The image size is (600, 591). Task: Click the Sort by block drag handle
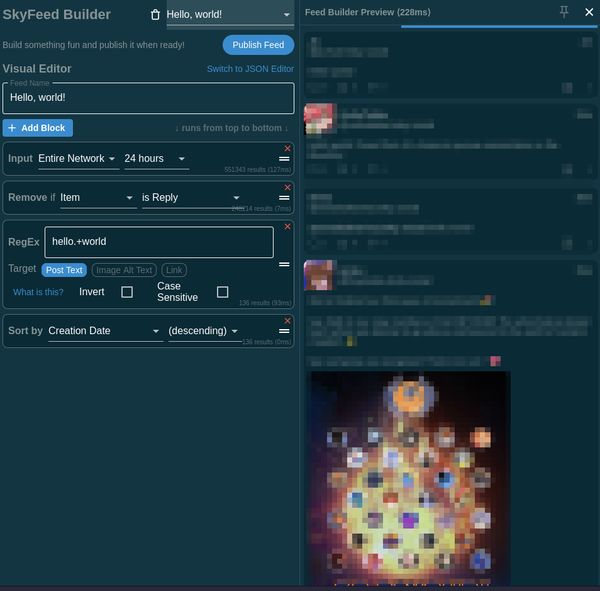click(284, 331)
